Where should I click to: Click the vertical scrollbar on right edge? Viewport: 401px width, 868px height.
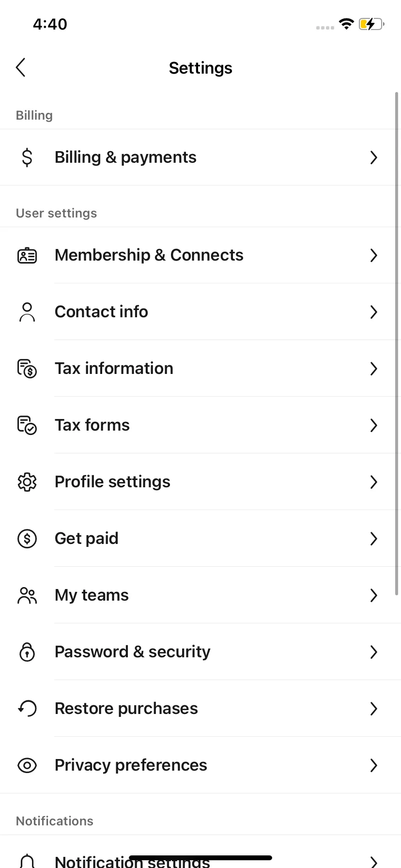click(x=397, y=343)
